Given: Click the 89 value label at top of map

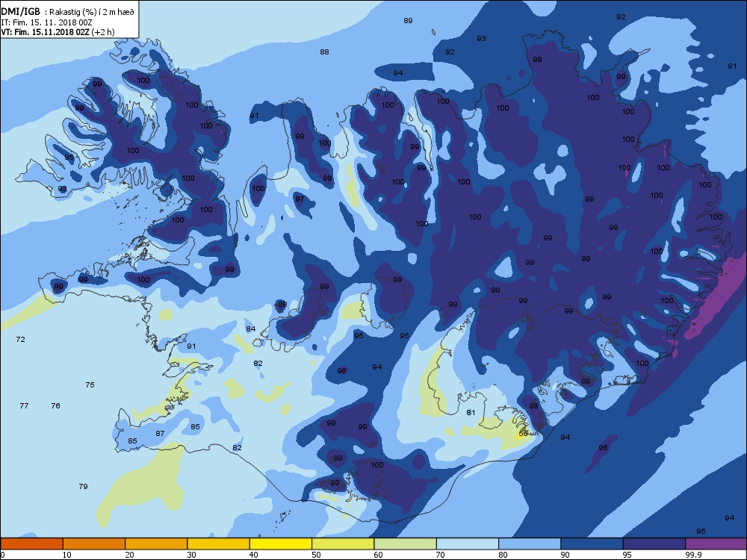Looking at the screenshot, I should [409, 20].
